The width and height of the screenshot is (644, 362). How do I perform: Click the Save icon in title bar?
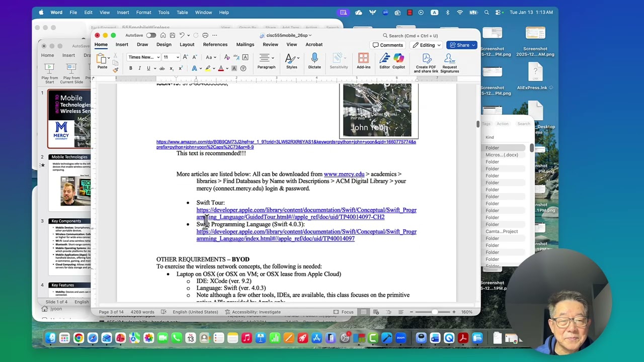coord(173,35)
